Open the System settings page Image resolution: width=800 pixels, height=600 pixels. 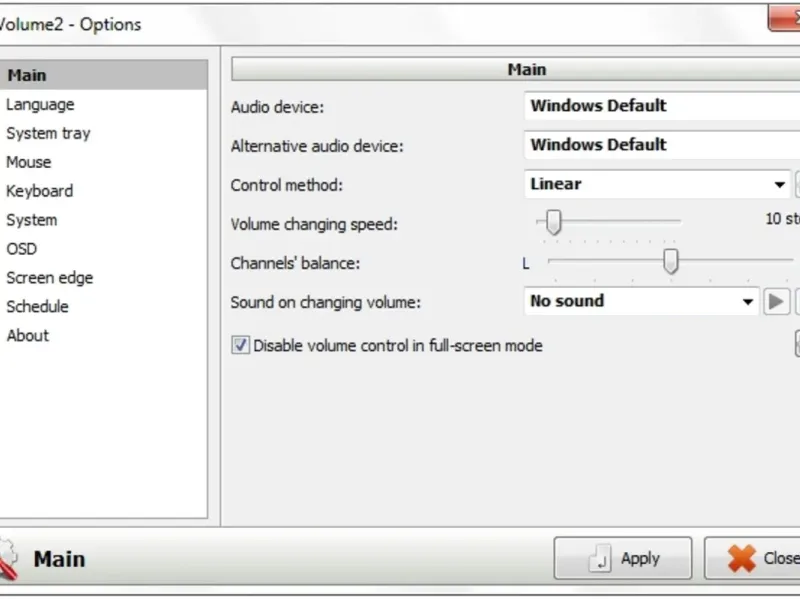coord(32,220)
